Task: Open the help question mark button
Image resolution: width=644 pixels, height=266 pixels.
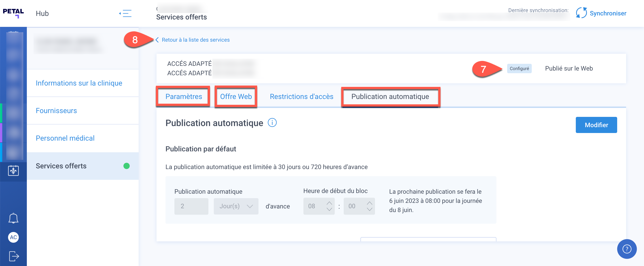Action: pyautogui.click(x=627, y=249)
